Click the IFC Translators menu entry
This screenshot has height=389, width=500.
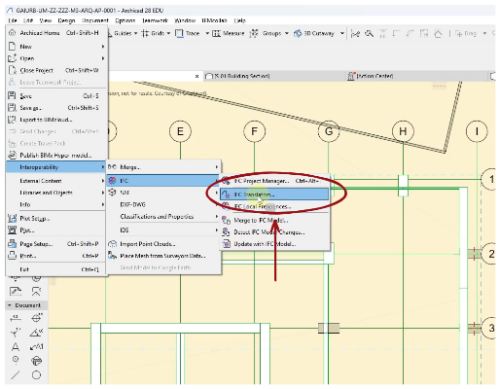point(274,194)
